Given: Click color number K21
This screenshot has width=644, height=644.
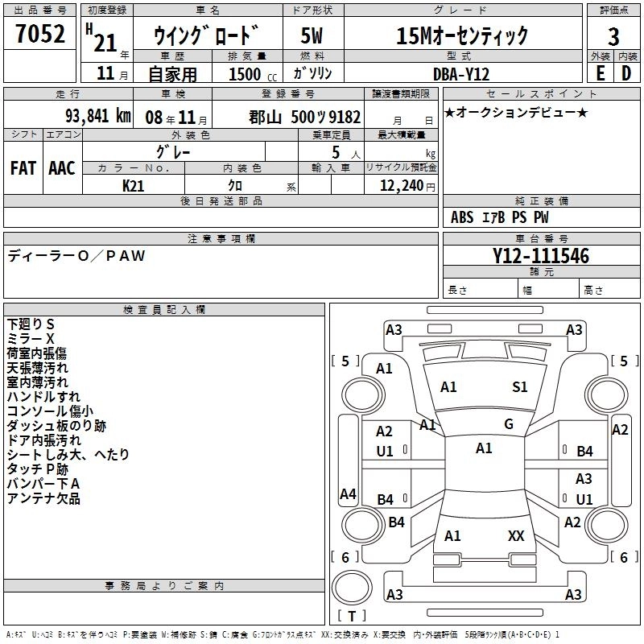Looking at the screenshot, I should tap(134, 185).
